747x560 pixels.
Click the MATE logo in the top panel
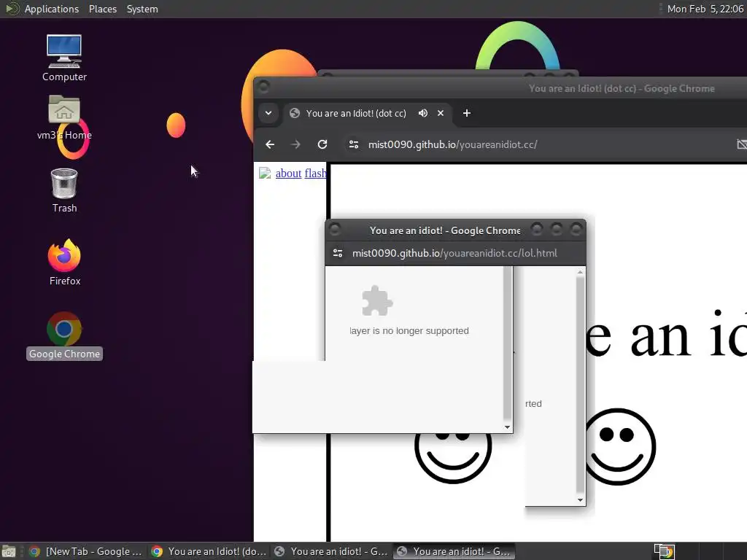point(12,9)
